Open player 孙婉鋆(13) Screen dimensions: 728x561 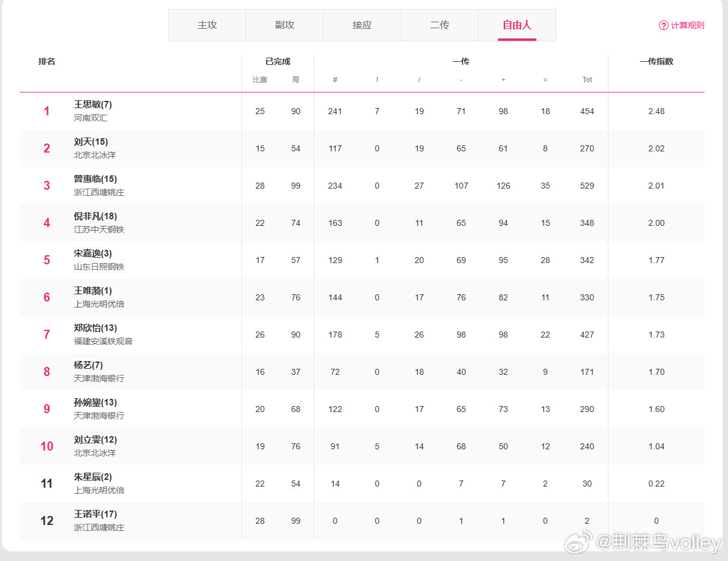coord(96,402)
